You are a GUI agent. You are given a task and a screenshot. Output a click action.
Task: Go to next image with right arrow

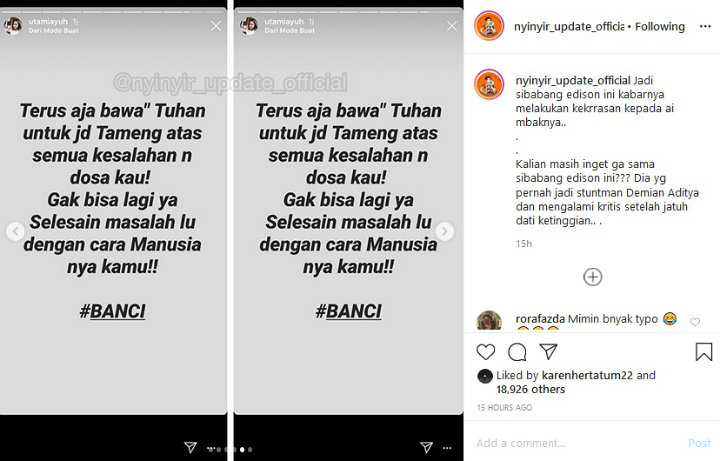point(444,231)
